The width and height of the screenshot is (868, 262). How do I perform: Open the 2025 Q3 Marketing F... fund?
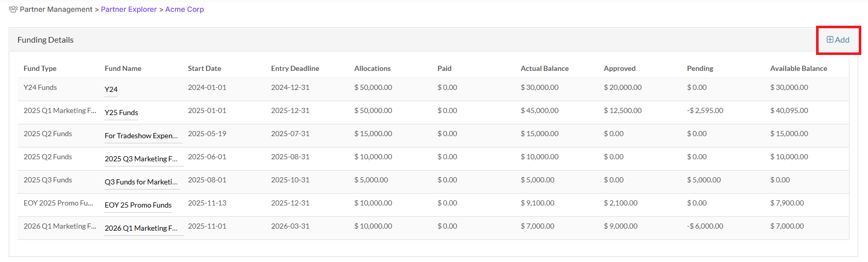pyautogui.click(x=141, y=159)
